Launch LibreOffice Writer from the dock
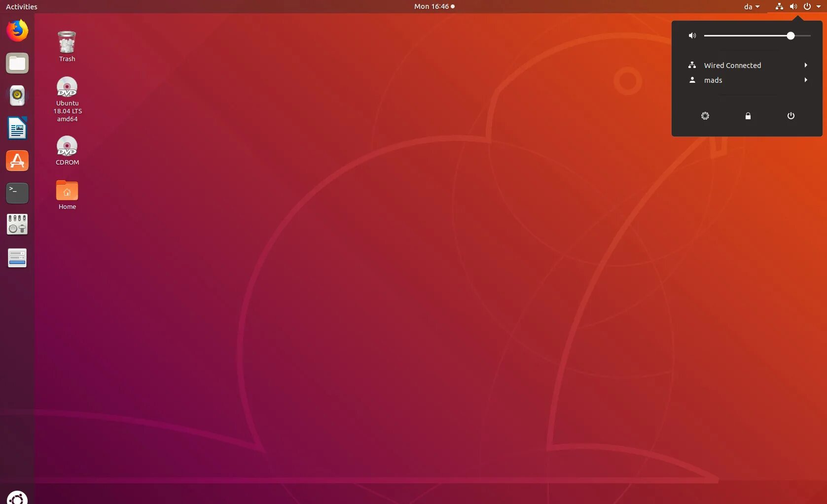Image resolution: width=827 pixels, height=504 pixels. [x=17, y=128]
